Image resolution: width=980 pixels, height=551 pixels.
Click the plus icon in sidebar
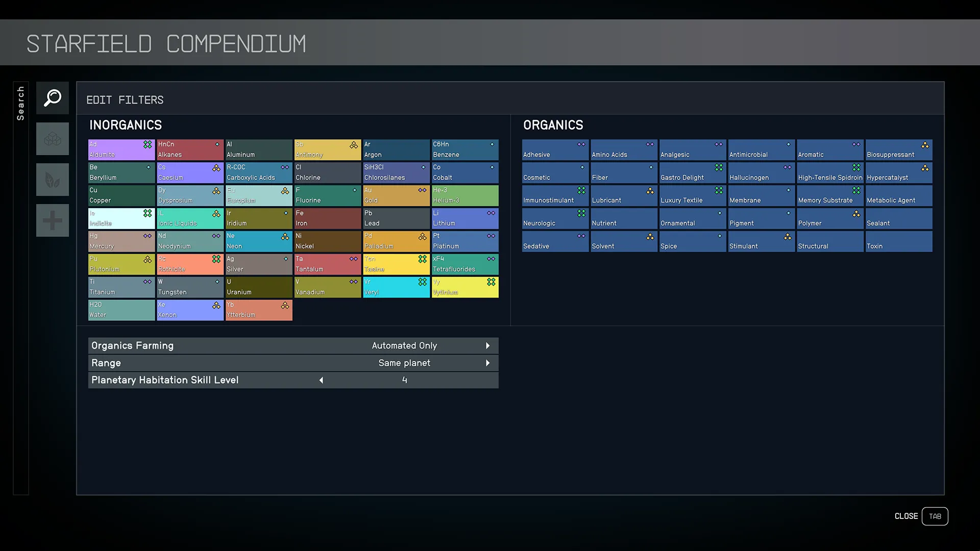click(53, 220)
